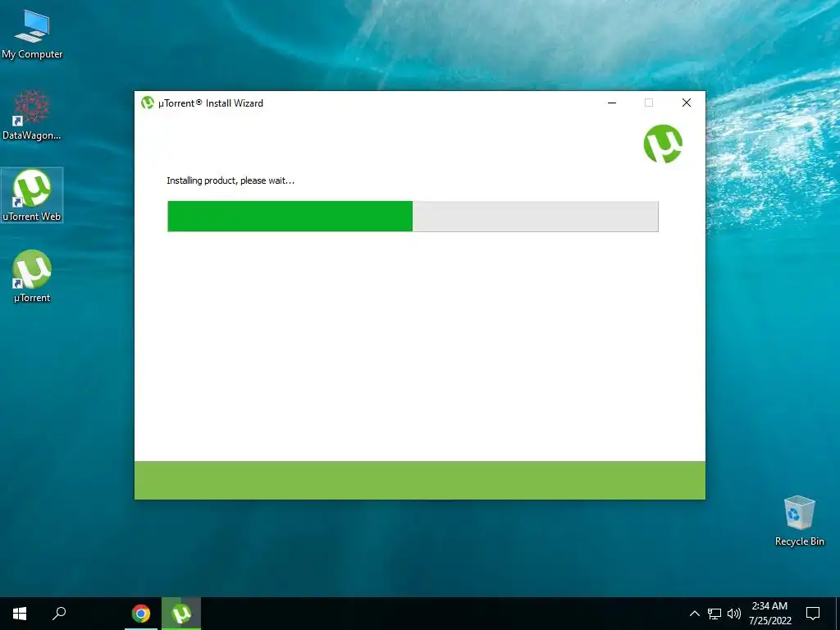This screenshot has height=630, width=840.
Task: Click the small µTorrent icon in the title bar
Action: tap(148, 103)
